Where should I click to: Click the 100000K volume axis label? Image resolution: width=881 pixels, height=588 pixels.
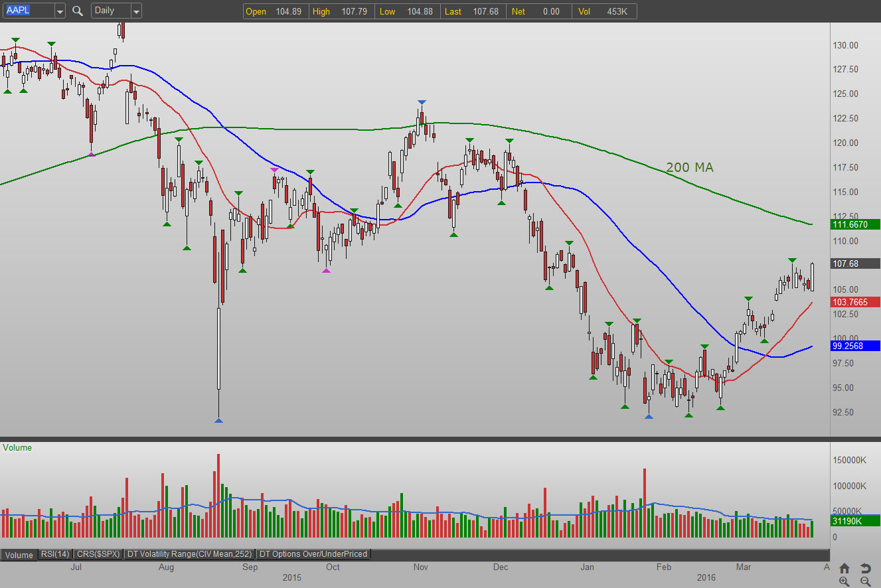tap(849, 486)
